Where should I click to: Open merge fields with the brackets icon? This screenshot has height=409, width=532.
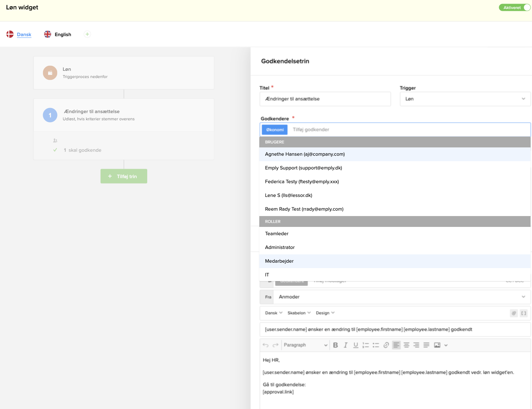[x=523, y=313]
